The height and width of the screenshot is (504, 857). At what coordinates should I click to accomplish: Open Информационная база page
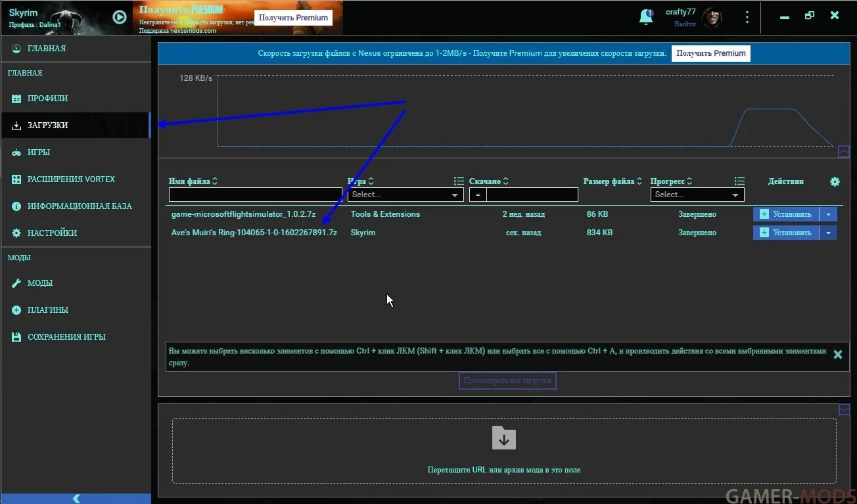(x=76, y=206)
